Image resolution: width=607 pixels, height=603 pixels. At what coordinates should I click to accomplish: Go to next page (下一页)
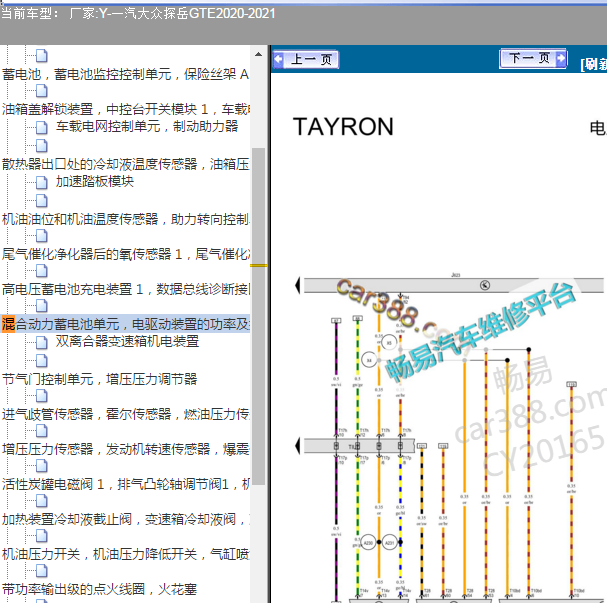click(533, 58)
